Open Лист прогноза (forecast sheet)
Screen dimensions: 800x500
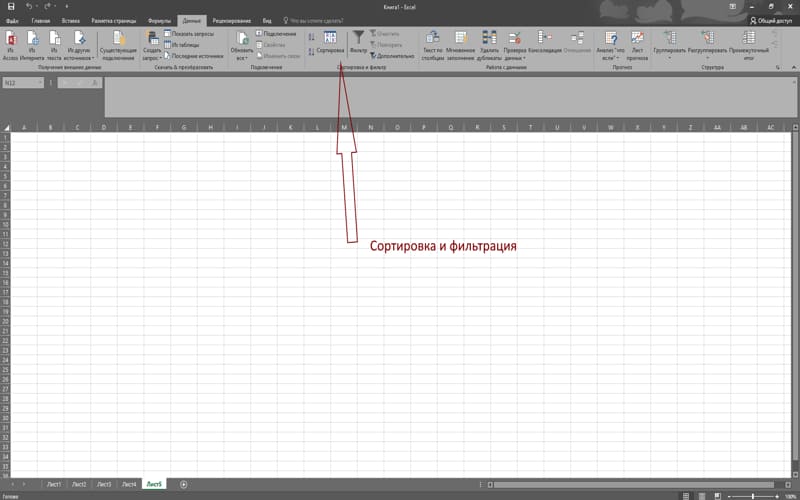[x=637, y=45]
